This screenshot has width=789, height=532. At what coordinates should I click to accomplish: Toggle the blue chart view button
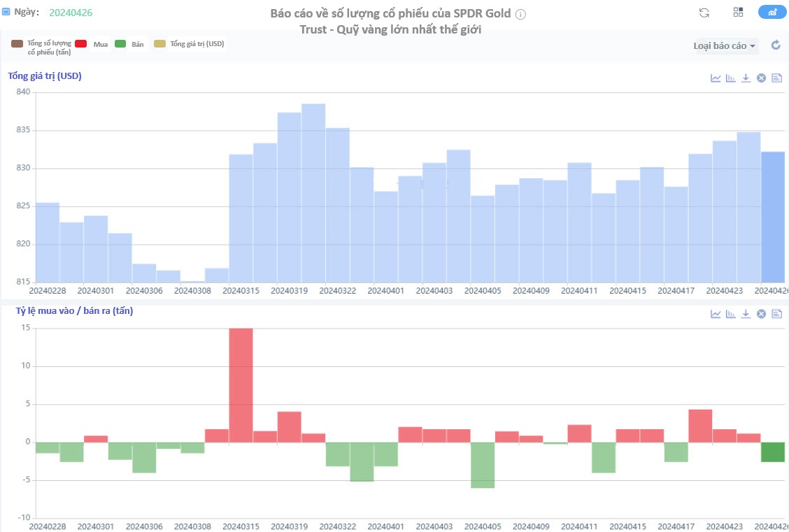772,12
